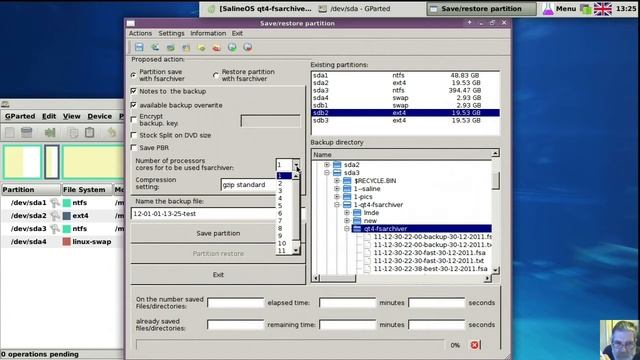Choose 8 cores in the open dropdown list
This screenshot has width=640, height=360.
284,229
